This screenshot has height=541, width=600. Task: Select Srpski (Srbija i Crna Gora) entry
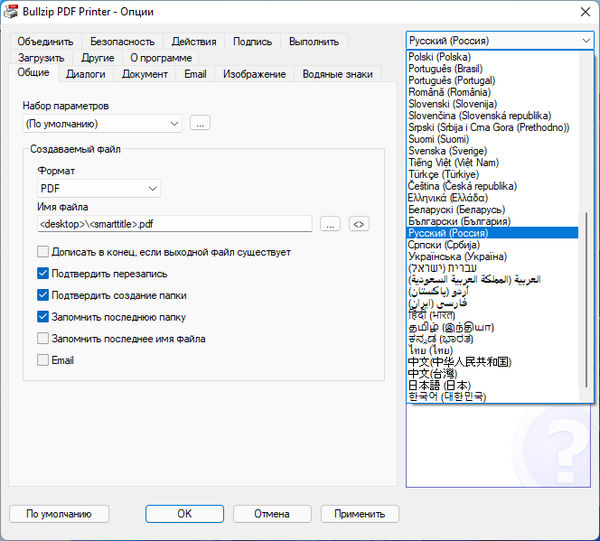(x=492, y=127)
